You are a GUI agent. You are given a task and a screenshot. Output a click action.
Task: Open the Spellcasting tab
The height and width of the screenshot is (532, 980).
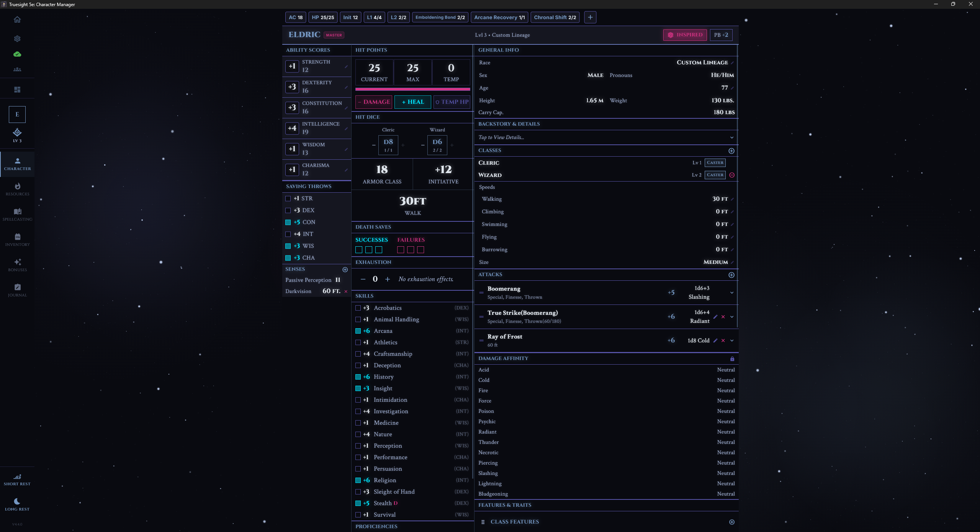point(17,214)
